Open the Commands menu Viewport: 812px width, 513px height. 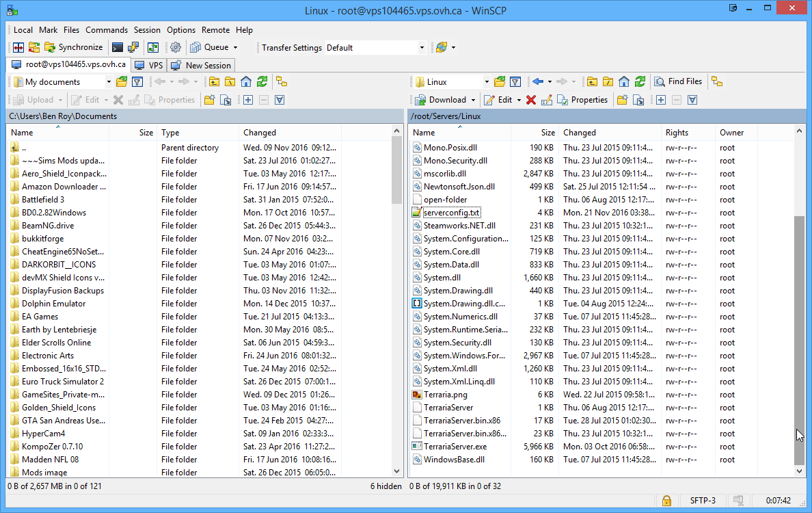[x=107, y=30]
